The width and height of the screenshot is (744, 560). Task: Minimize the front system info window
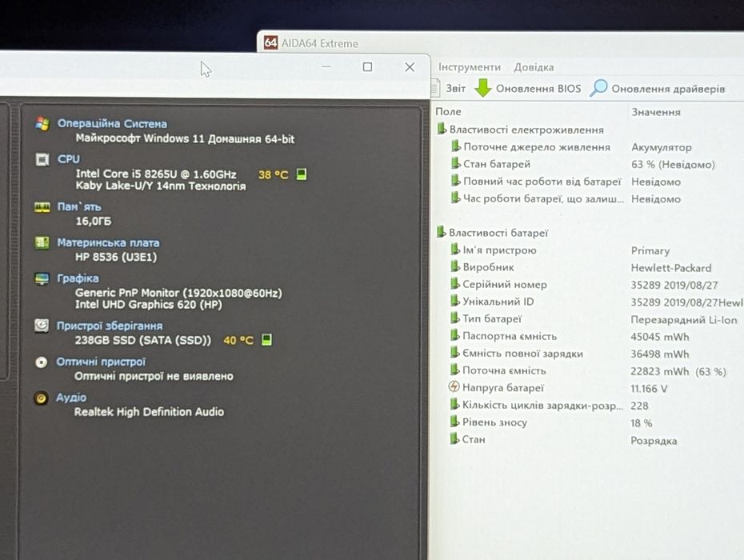[x=326, y=67]
